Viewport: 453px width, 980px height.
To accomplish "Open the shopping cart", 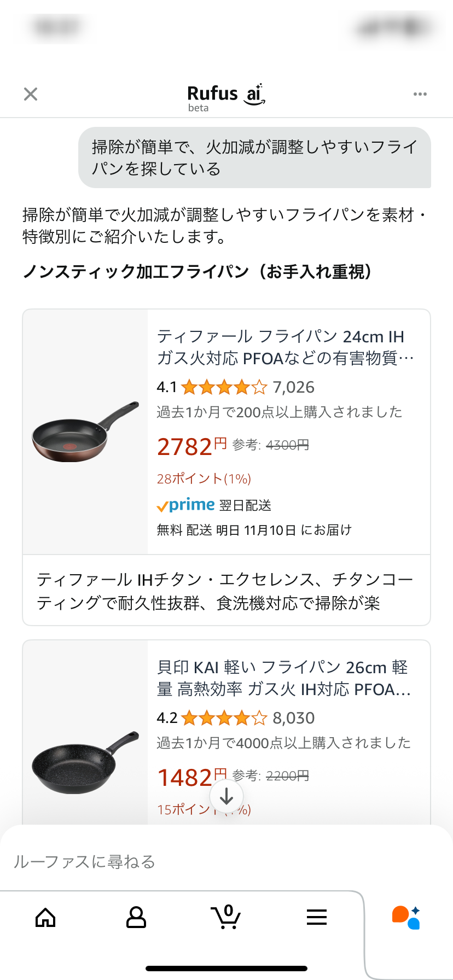I will (226, 917).
